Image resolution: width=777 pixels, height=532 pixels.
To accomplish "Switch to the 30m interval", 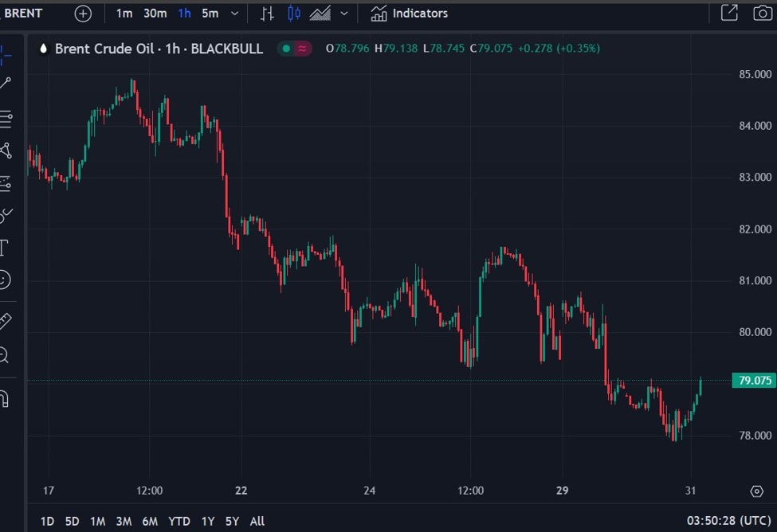I will click(155, 14).
